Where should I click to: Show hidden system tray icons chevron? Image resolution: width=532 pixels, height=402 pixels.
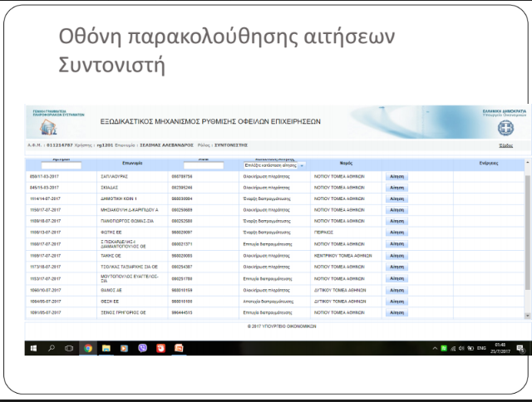pos(436,349)
